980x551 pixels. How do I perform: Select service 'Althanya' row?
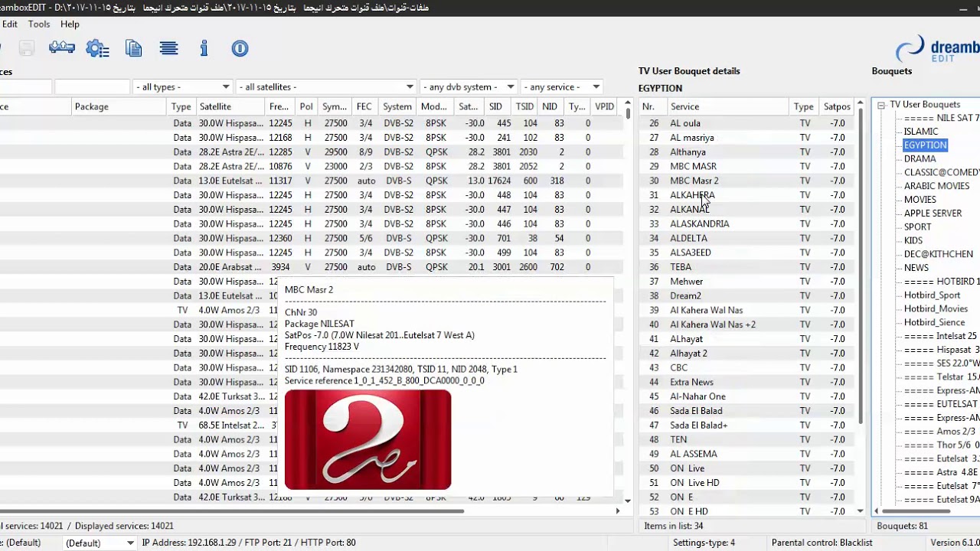(x=746, y=152)
